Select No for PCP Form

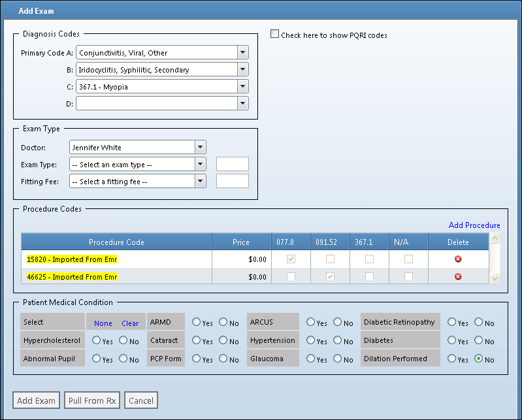223,359
